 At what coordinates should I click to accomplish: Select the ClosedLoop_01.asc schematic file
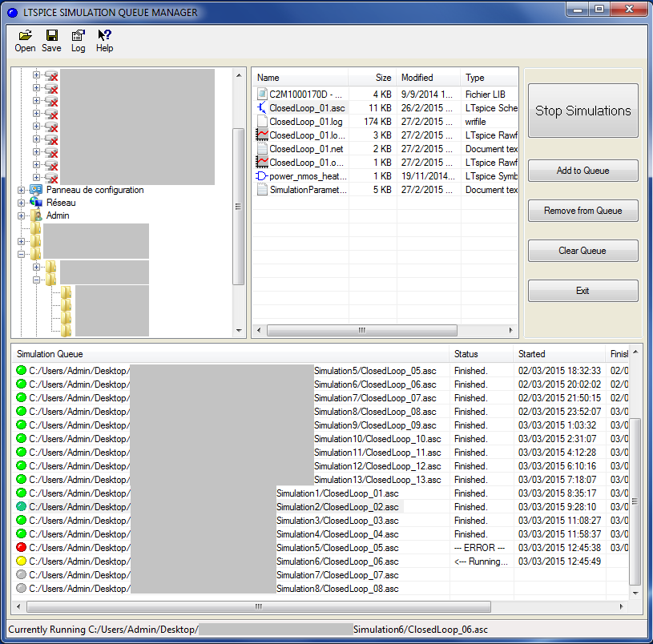point(307,108)
